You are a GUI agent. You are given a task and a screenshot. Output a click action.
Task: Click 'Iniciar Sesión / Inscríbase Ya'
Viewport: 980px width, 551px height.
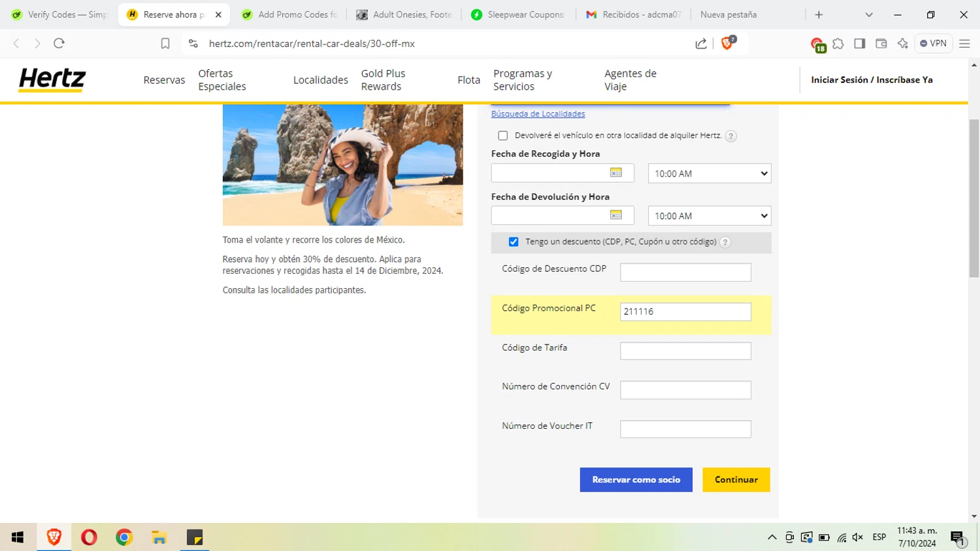872,80
